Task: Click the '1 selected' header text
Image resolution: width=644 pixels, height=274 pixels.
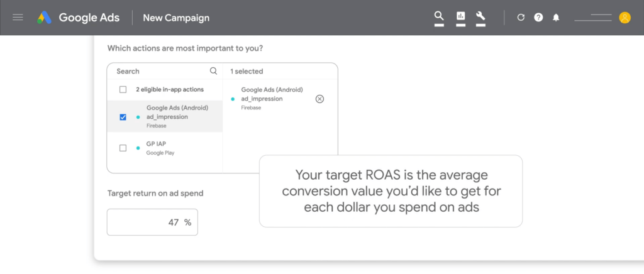Action: point(247,72)
